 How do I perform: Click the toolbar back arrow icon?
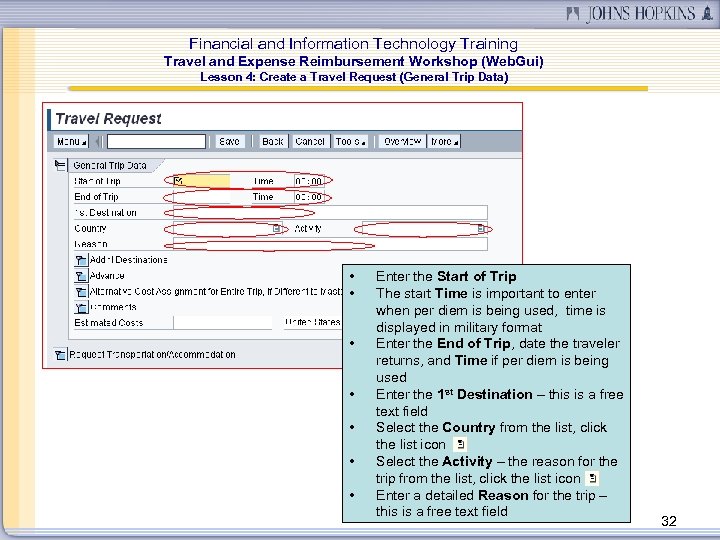[x=98, y=141]
